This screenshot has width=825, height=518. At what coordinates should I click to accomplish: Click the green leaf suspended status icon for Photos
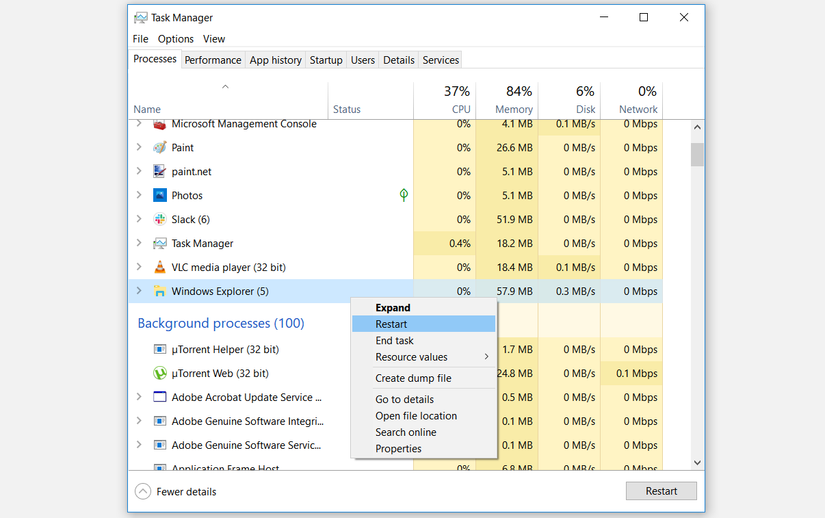pos(404,195)
